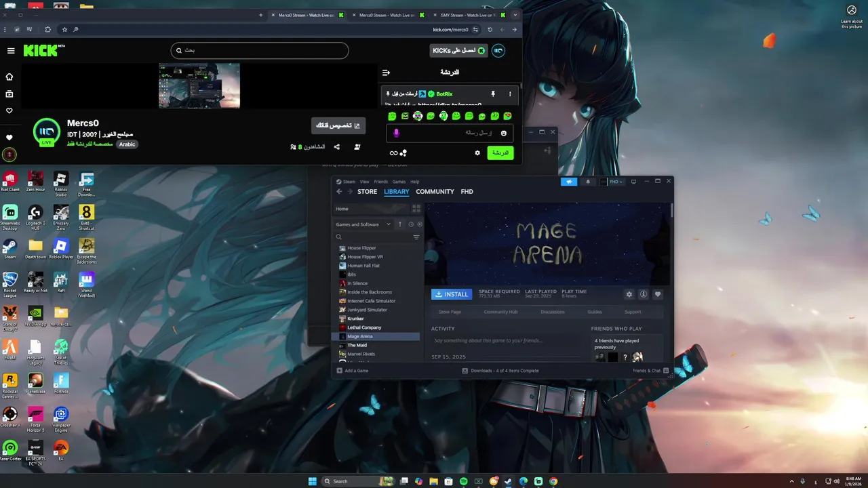Viewport: 868px width, 488px height.
Task: Collapse chat panel with arrow-lines icon
Action: click(x=386, y=73)
